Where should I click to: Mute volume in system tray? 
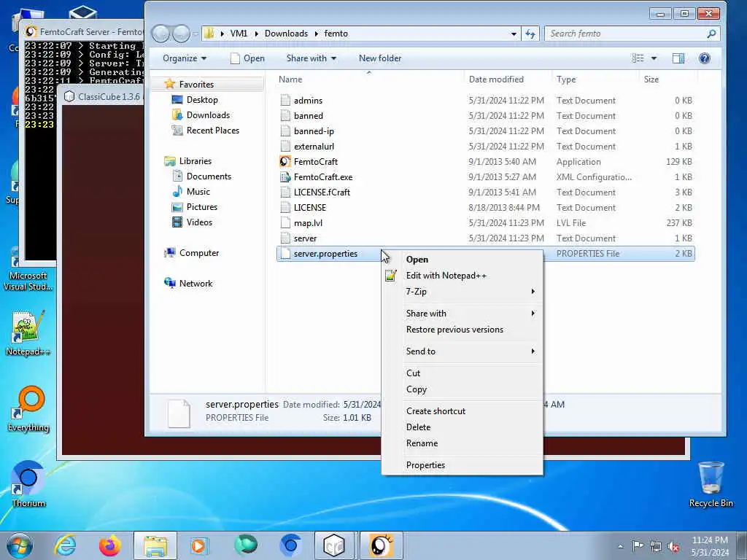[x=673, y=546]
